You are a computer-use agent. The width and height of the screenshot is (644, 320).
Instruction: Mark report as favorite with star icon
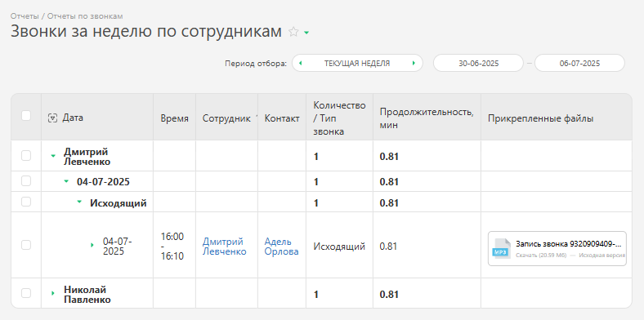pos(293,32)
